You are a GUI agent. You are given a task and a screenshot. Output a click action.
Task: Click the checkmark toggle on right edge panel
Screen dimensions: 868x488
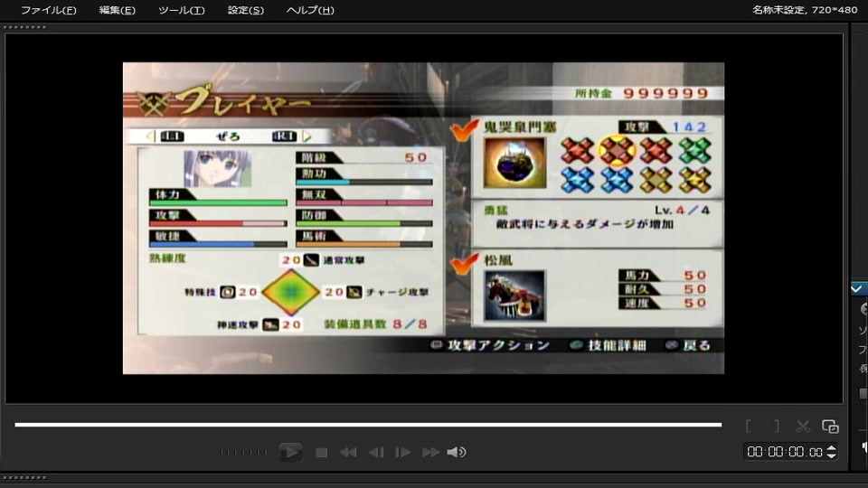click(x=857, y=289)
